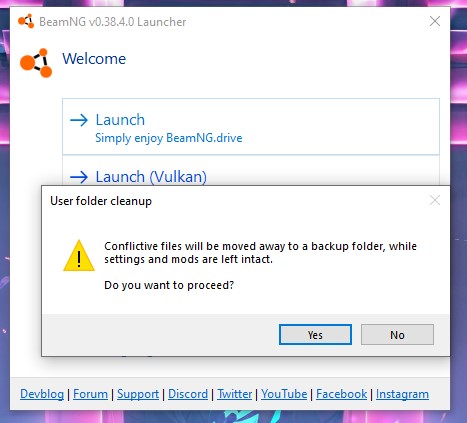Decline the cleanup with the No button
Screen dimensions: 467x423
pos(397,335)
